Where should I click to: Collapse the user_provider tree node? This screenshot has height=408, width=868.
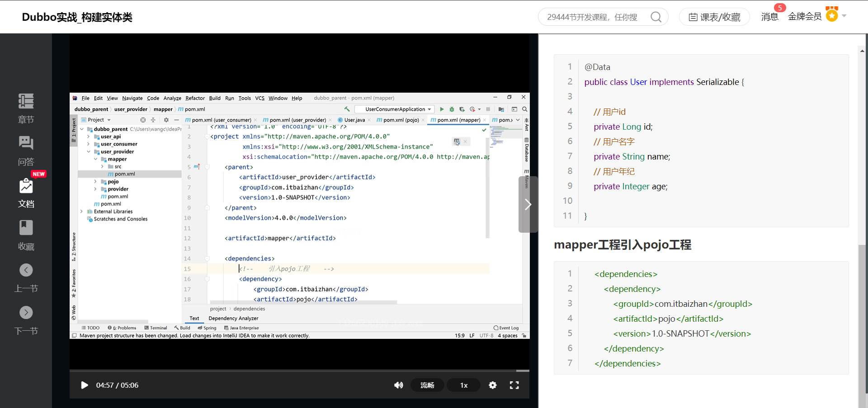click(x=89, y=152)
